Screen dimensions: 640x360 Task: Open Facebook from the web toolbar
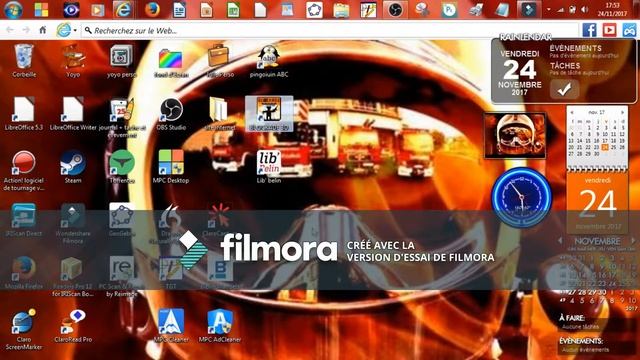coord(589,30)
